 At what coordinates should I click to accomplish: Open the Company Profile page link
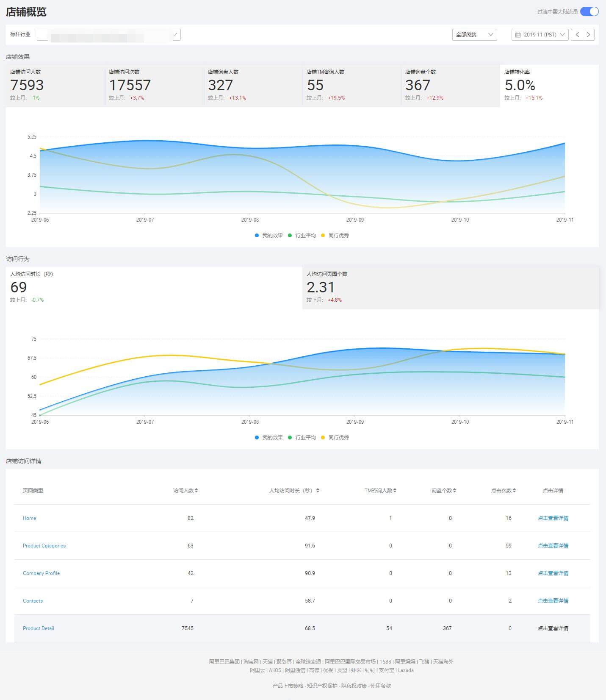pyautogui.click(x=41, y=573)
